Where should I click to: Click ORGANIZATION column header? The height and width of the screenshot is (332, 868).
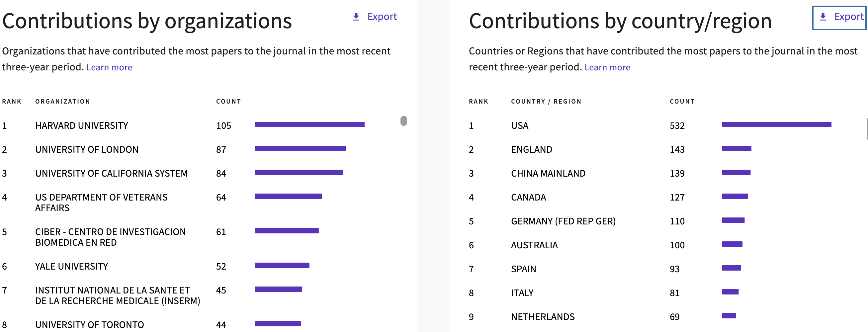63,102
